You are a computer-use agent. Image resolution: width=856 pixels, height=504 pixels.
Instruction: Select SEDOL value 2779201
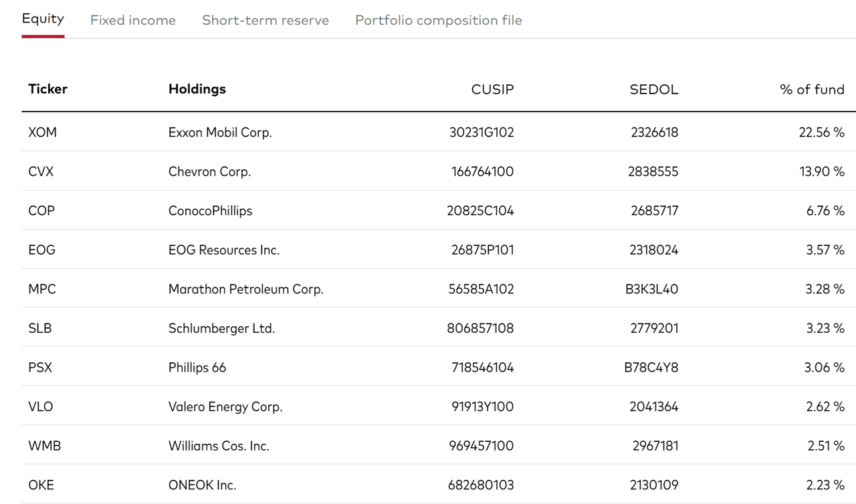[x=655, y=328]
